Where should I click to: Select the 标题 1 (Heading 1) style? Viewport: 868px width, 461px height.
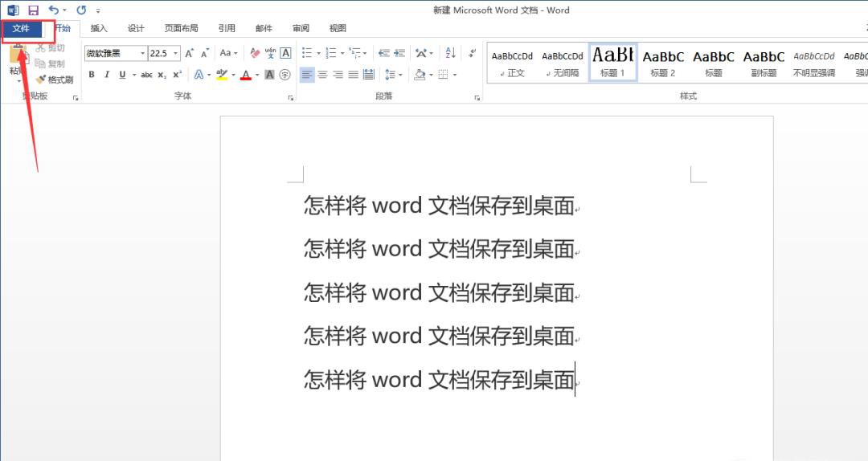coord(612,63)
